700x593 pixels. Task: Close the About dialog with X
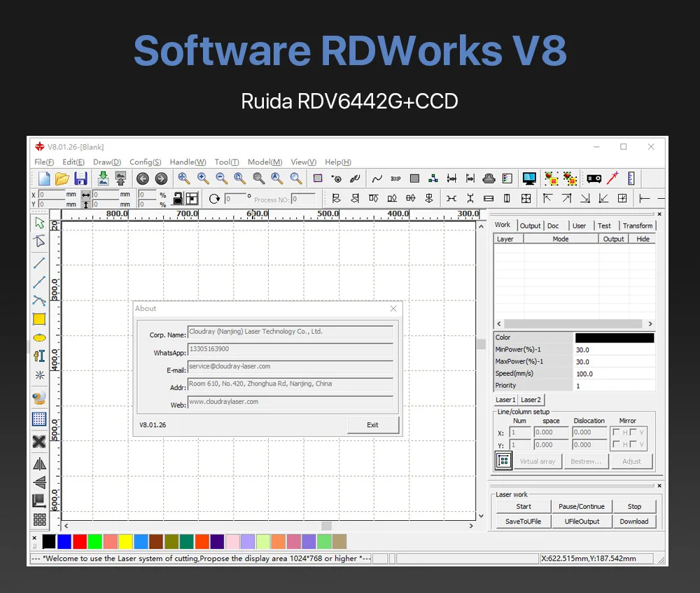pyautogui.click(x=393, y=309)
